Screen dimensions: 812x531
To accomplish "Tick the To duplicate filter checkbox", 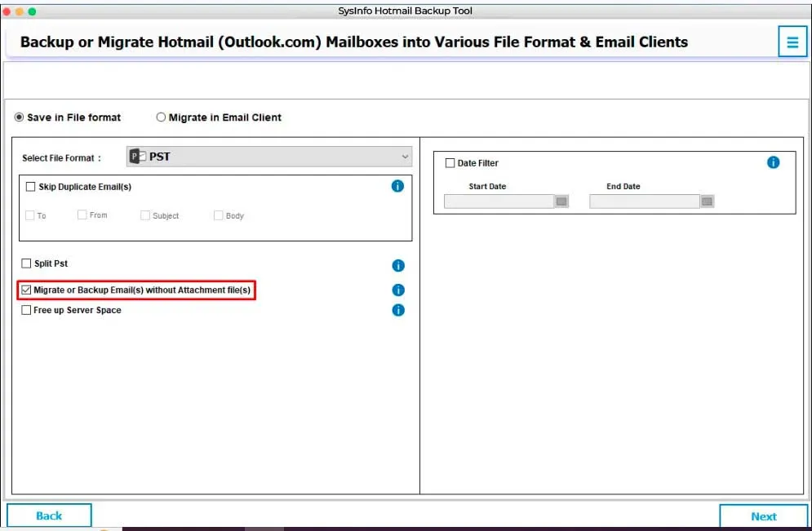I will pyautogui.click(x=30, y=215).
